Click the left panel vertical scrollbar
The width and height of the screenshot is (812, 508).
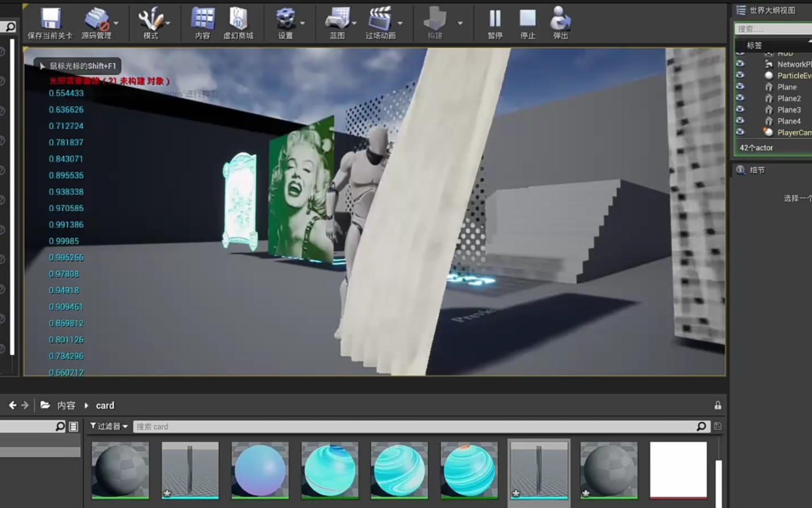pos(12,198)
